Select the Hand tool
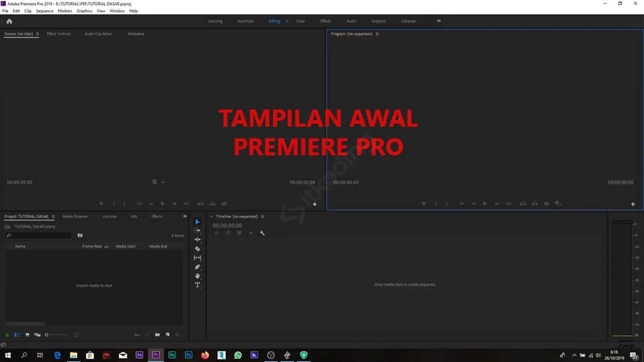This screenshot has height=362, width=644. pos(197,276)
